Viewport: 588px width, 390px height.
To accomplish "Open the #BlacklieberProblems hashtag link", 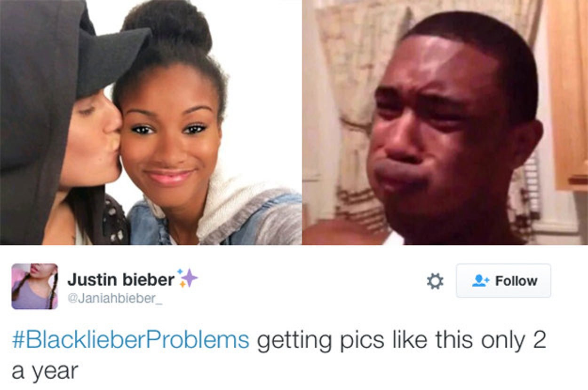I will (130, 340).
